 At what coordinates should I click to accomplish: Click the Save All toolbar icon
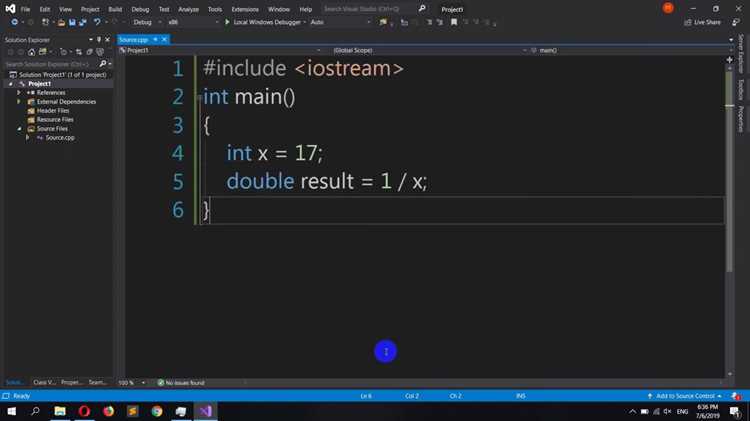[x=83, y=22]
